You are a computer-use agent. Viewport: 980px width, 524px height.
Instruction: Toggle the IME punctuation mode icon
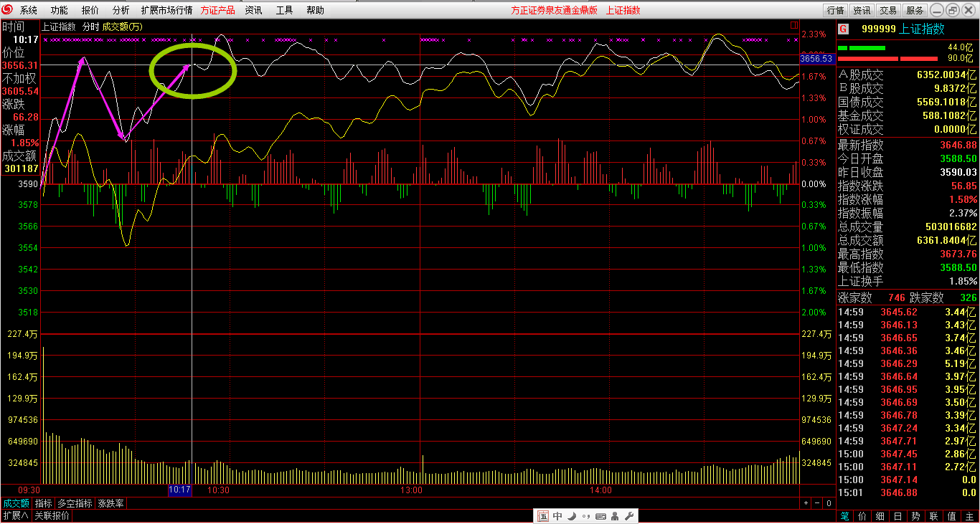[586, 516]
